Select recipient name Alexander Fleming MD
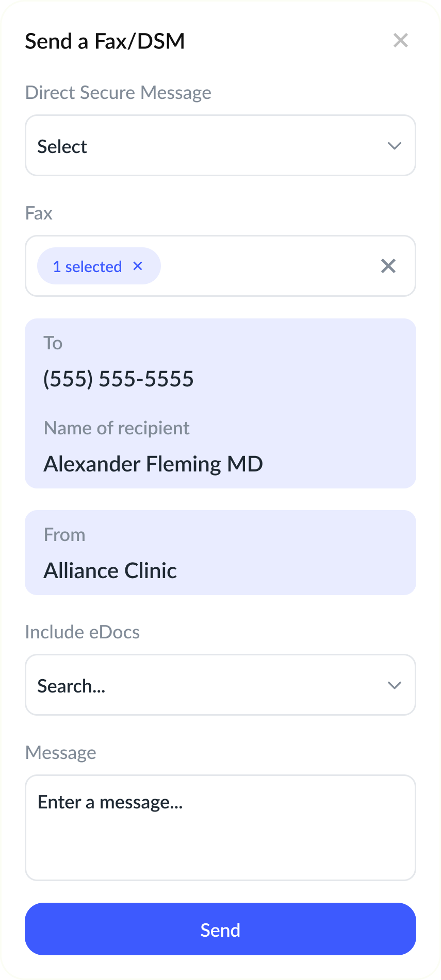Screen dimensions: 441x980 153,464
